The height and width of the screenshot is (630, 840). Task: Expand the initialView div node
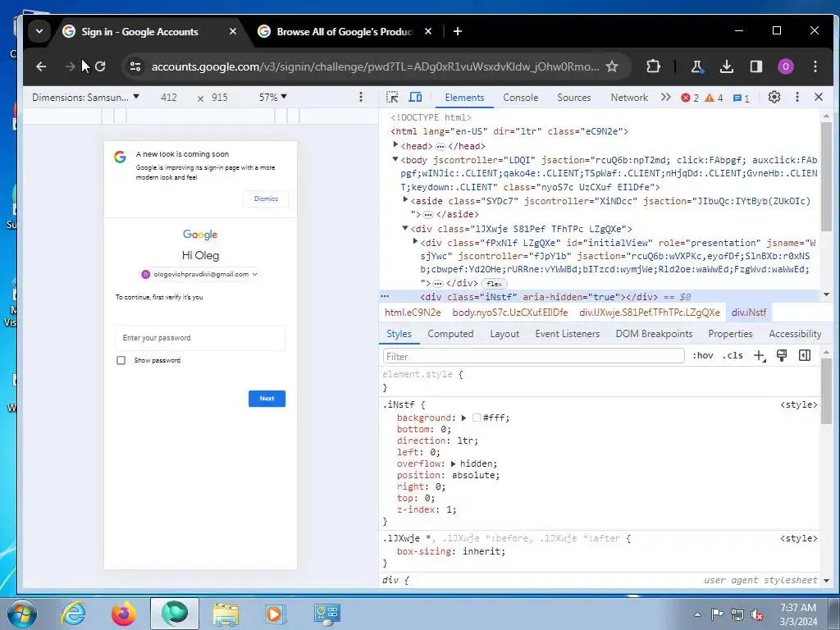tap(415, 242)
